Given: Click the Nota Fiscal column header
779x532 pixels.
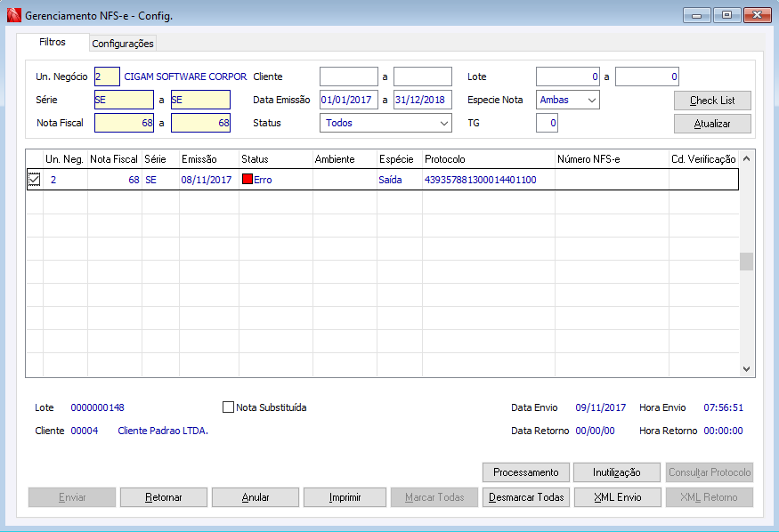Looking at the screenshot, I should click(114, 159).
